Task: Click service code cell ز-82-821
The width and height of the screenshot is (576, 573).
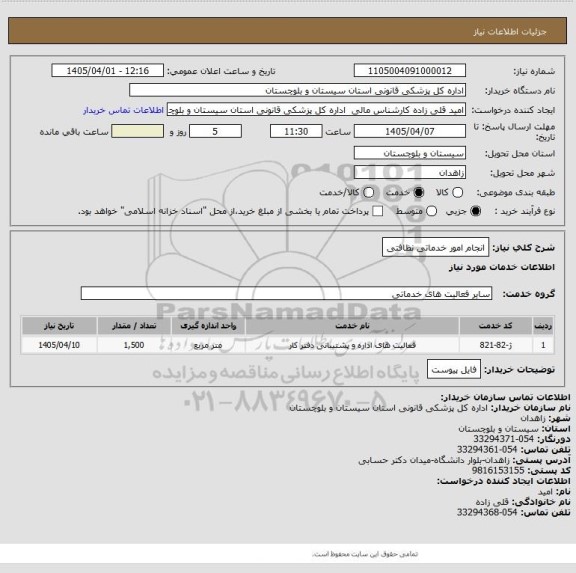Action: [x=496, y=345]
